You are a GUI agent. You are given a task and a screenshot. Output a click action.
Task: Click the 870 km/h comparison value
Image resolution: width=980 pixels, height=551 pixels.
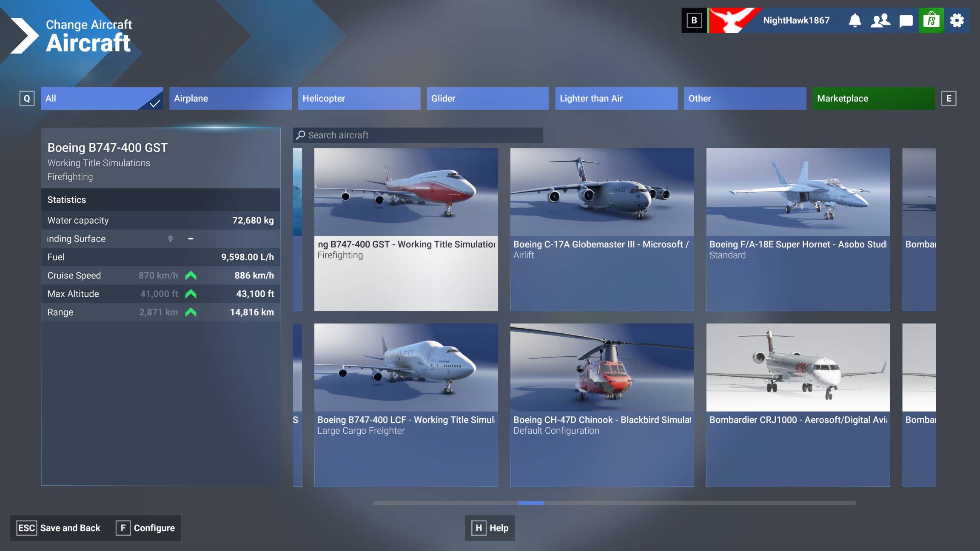[x=158, y=275]
